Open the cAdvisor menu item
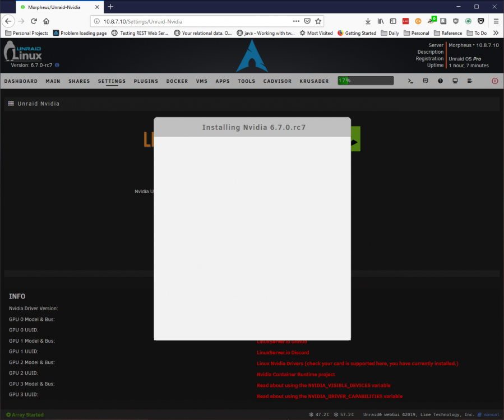The width and height of the screenshot is (504, 420). coord(278,81)
